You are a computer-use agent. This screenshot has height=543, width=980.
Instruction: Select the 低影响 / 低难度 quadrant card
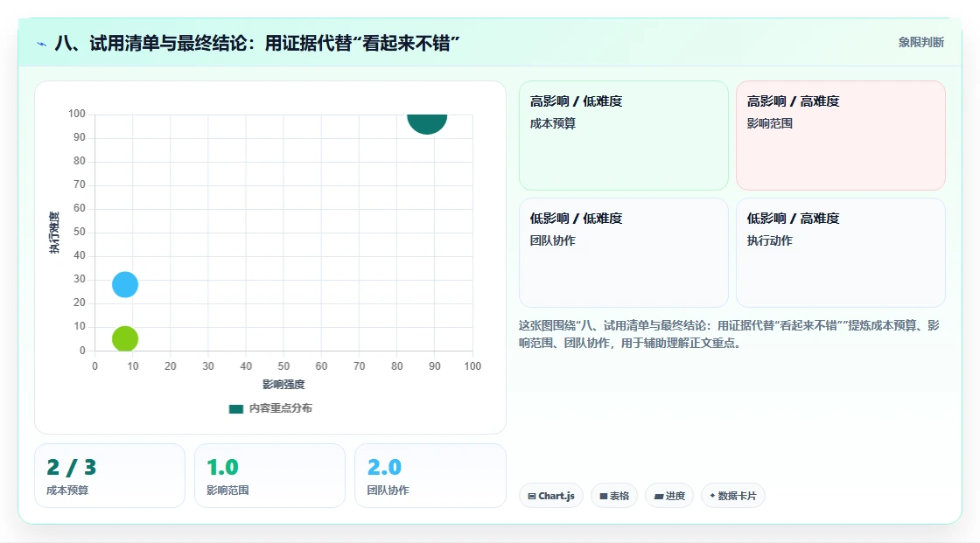(x=624, y=253)
